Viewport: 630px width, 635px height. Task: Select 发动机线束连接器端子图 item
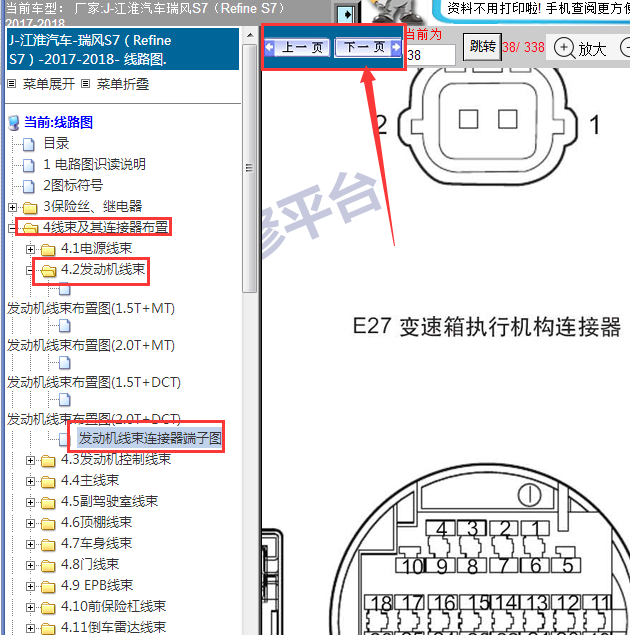coord(149,438)
